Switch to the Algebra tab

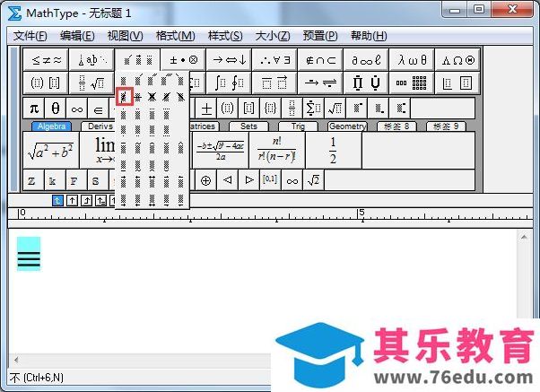[51, 126]
